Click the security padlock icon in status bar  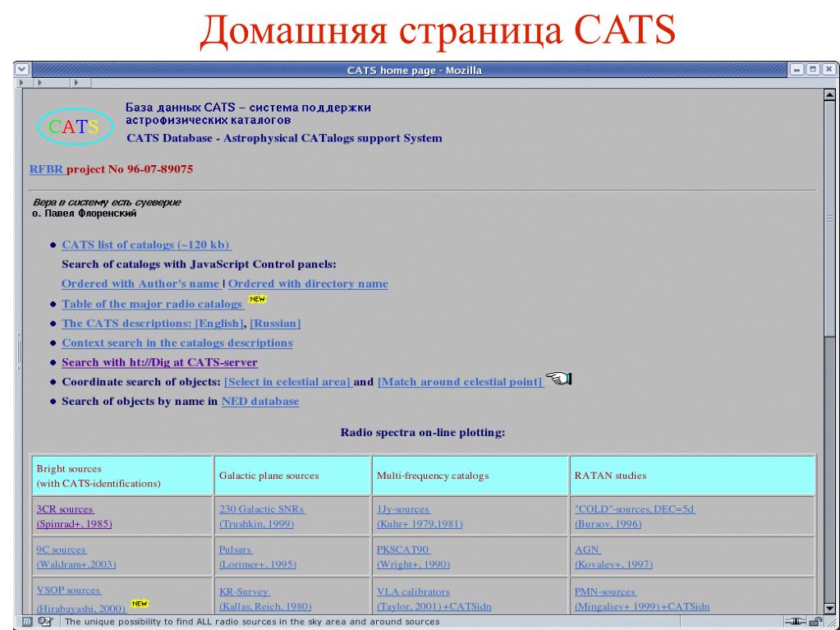tap(816, 622)
